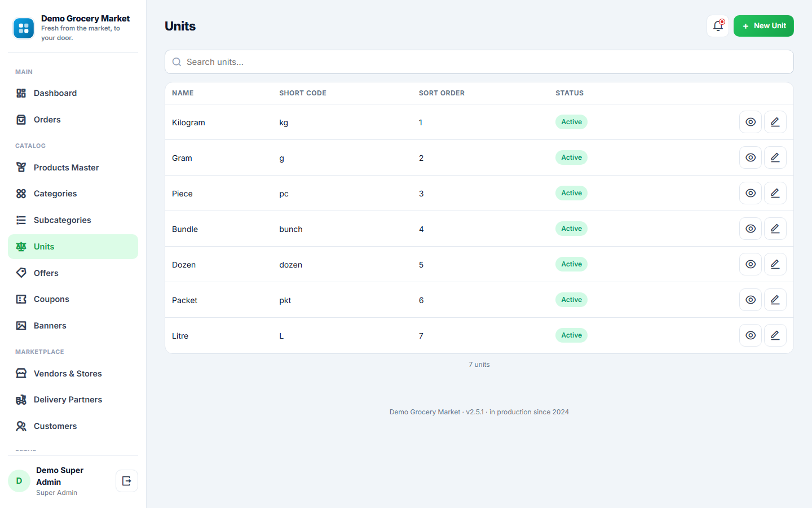The image size is (812, 508).
Task: Go to Orders in sidebar
Action: pyautogui.click(x=73, y=120)
